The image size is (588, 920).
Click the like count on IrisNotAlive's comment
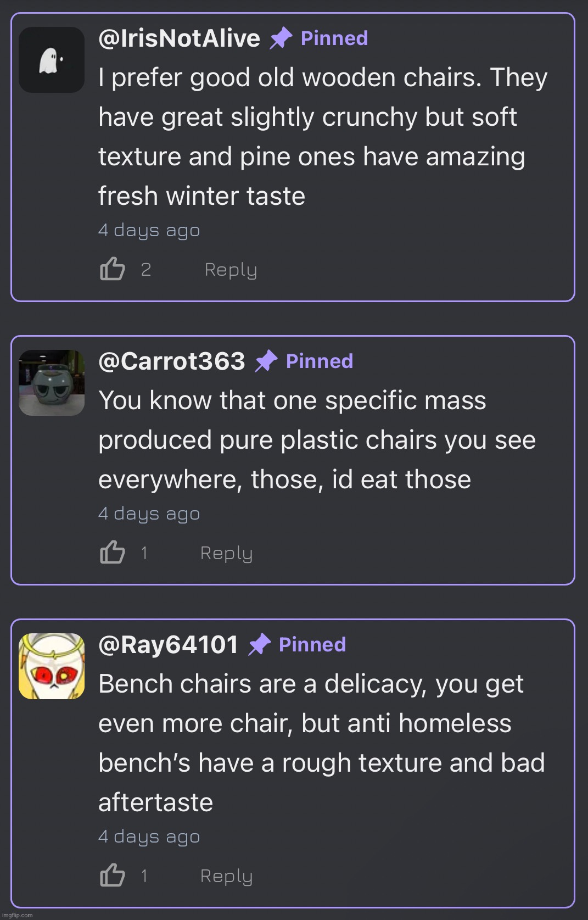click(145, 270)
